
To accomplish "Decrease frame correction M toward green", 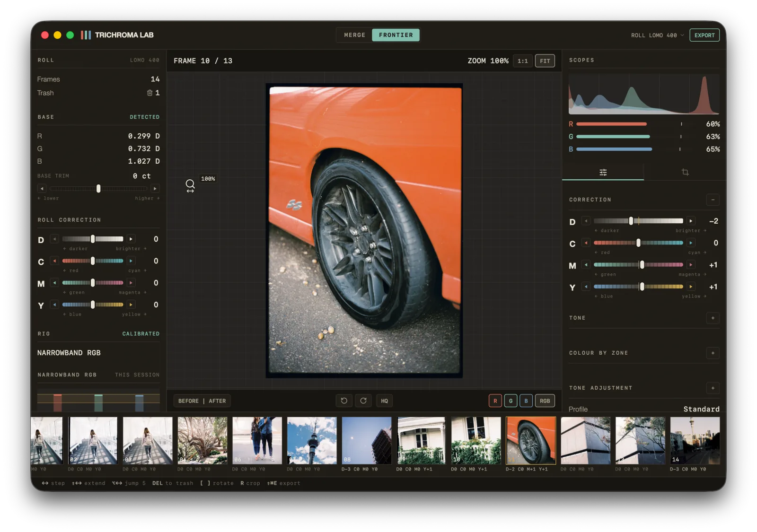I will click(586, 265).
